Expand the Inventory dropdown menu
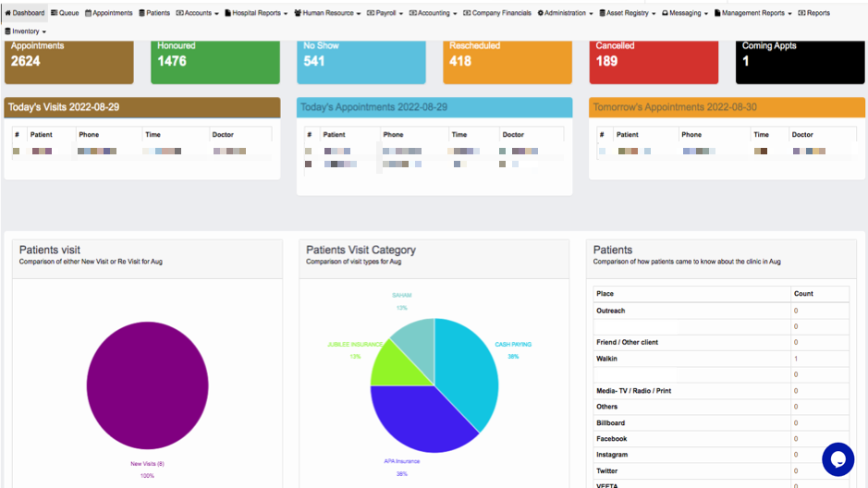This screenshot has width=868, height=488. (26, 31)
